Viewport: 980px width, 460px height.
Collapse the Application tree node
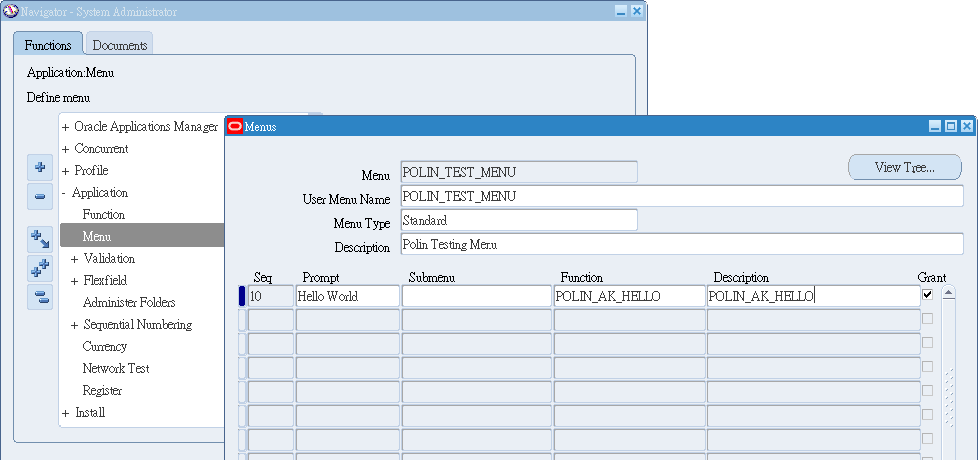tap(64, 193)
